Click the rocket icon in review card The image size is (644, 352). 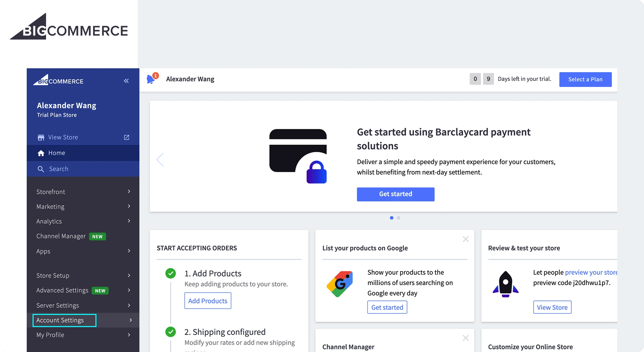point(506,284)
